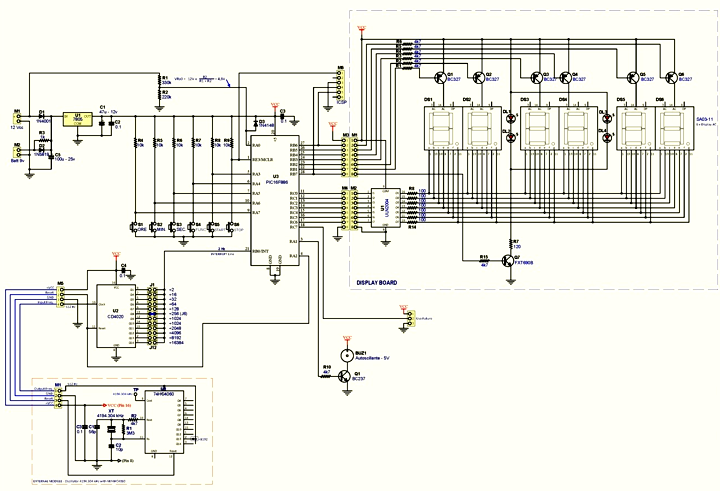The width and height of the screenshot is (720, 491).
Task: Select transistor Q1 BC327 above DS1
Action: (x=440, y=78)
